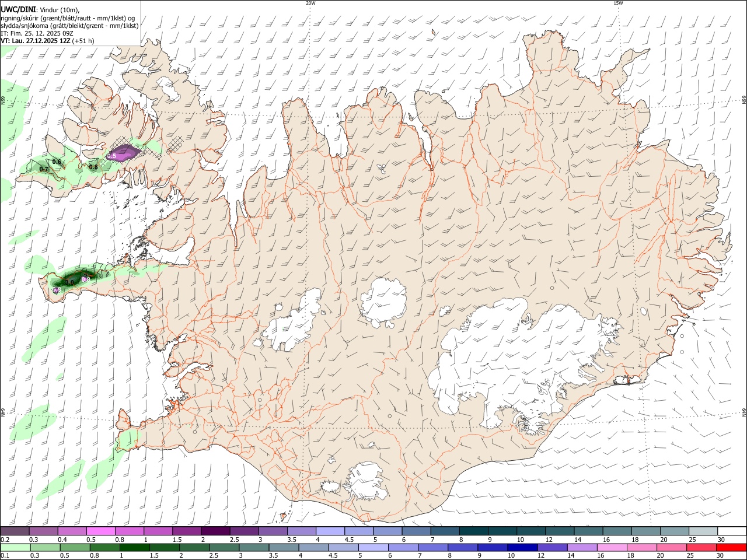Pick the bright magenta swatch between 0.5 and 0.8
Screen dimensions: 747x560
point(101,531)
